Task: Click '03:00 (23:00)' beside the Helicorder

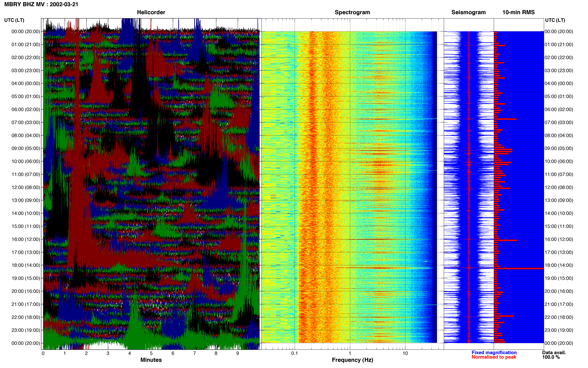Action: pos(26,71)
